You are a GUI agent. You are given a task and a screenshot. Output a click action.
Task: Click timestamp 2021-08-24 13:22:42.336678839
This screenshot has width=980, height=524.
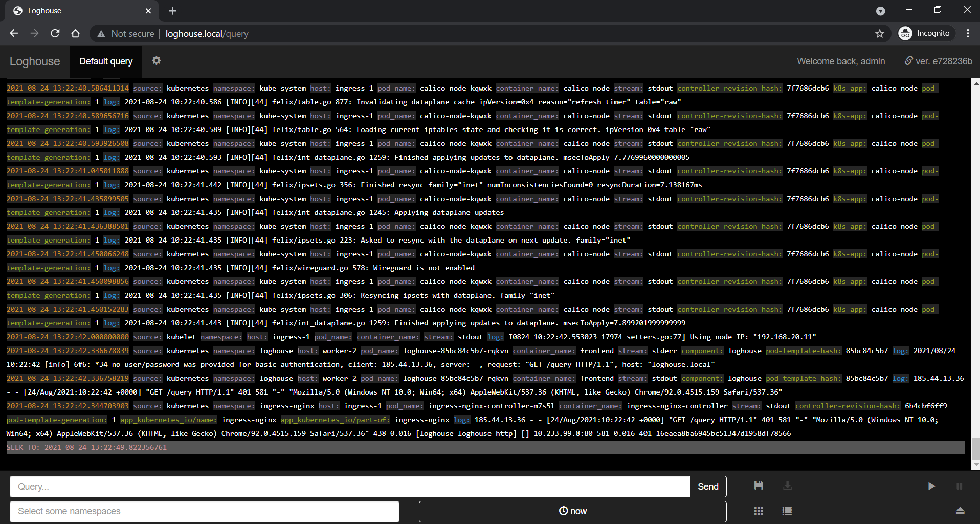click(68, 351)
